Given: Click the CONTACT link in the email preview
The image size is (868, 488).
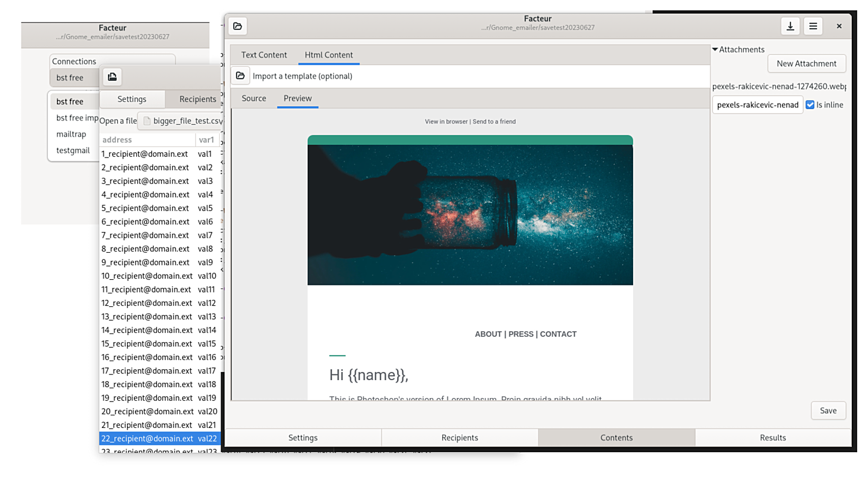Looking at the screenshot, I should (558, 334).
